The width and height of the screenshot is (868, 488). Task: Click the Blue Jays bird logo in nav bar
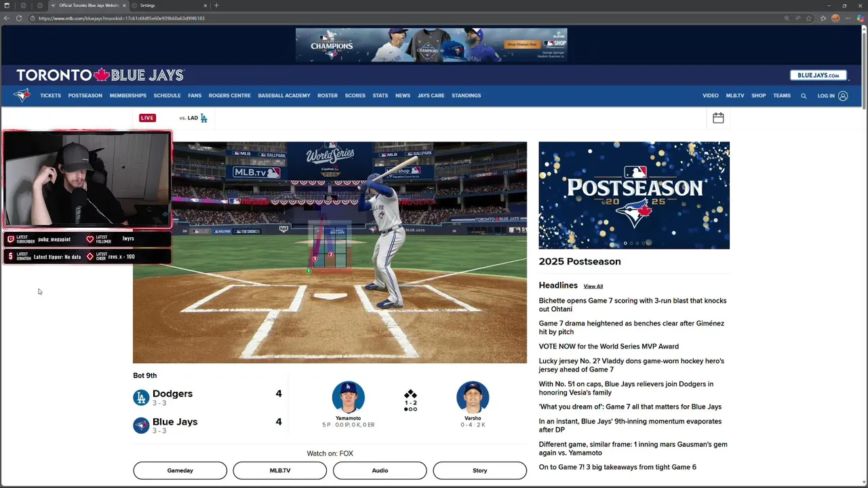(22, 96)
